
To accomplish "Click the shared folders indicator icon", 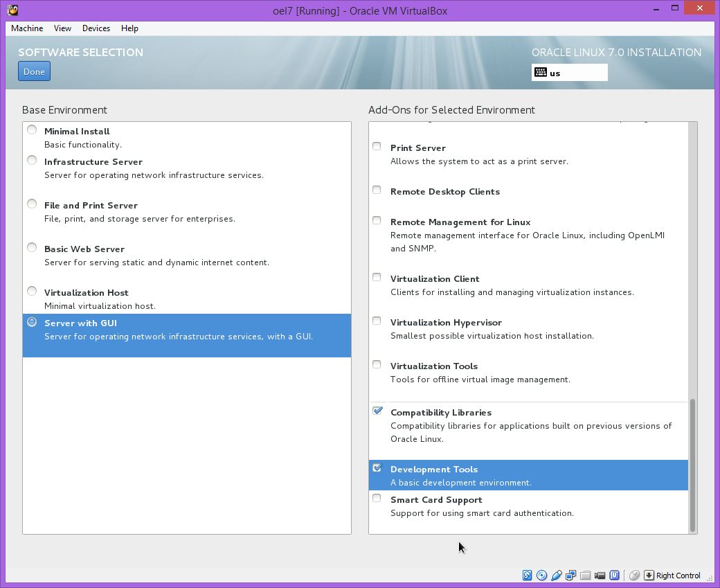I will click(586, 575).
